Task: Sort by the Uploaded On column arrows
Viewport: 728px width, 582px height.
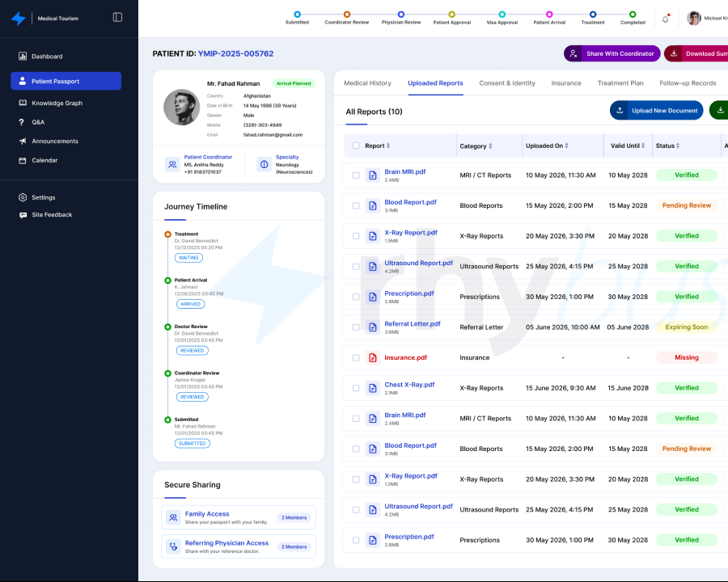Action: [566, 145]
